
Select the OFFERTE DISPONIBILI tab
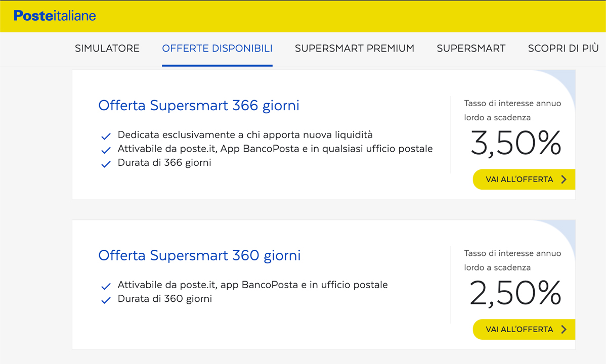217,49
